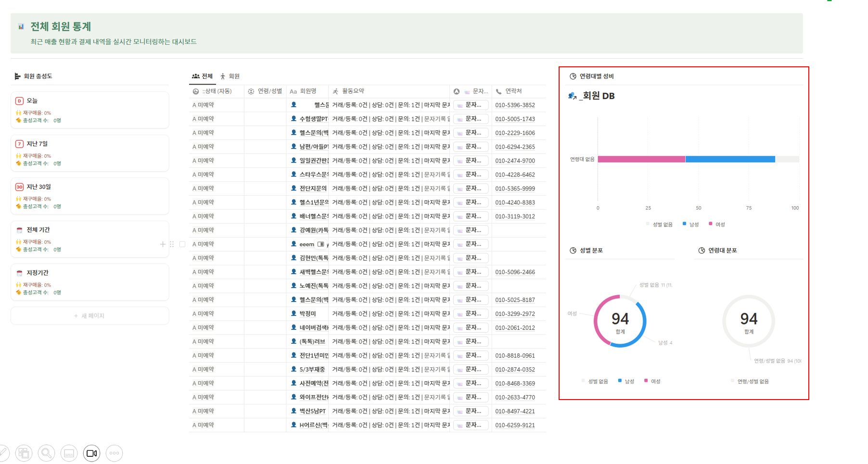Click the plus icon left of eeem row
The width and height of the screenshot is (868, 464).
point(163,244)
